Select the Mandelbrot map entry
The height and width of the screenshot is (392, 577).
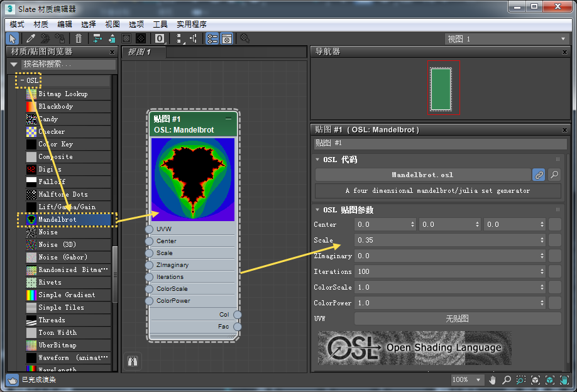click(68, 219)
